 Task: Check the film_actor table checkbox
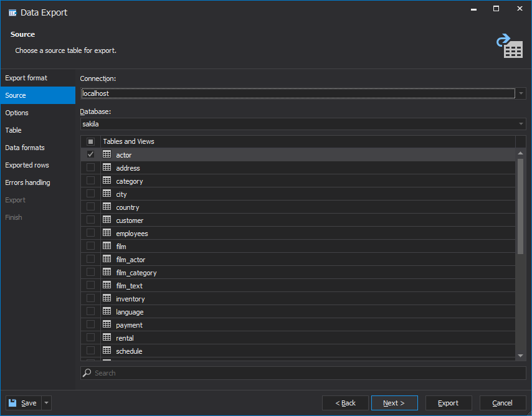pyautogui.click(x=90, y=259)
